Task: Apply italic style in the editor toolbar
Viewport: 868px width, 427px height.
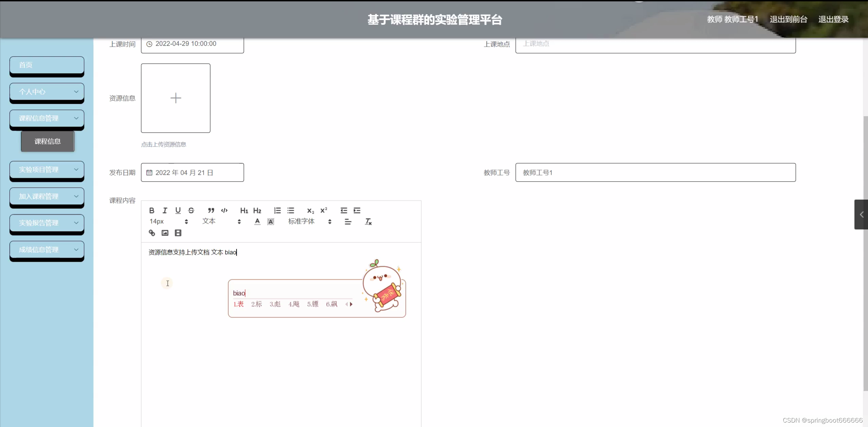Action: [x=165, y=210]
